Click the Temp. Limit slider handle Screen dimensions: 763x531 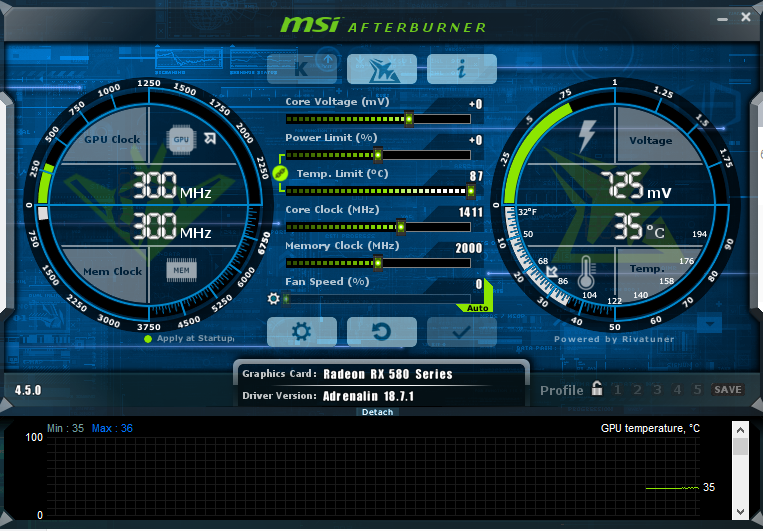coord(471,191)
